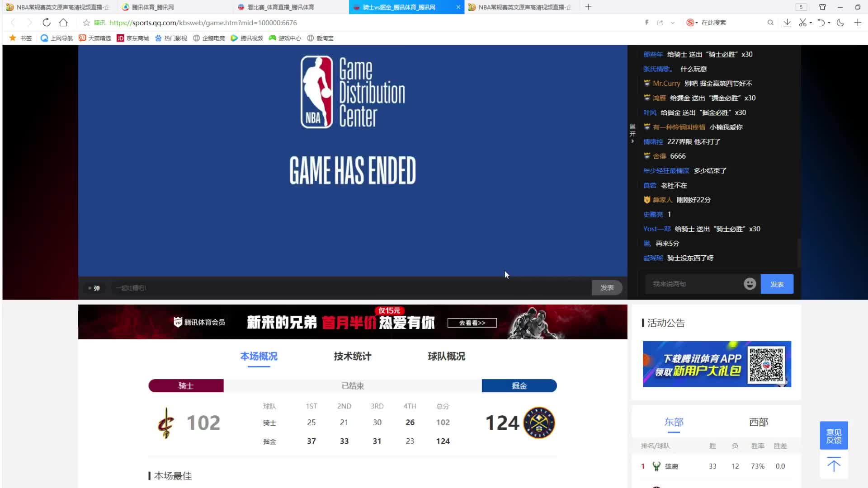Click the 我来说两句 chat input field
868x488 pixels.
pyautogui.click(x=692, y=284)
